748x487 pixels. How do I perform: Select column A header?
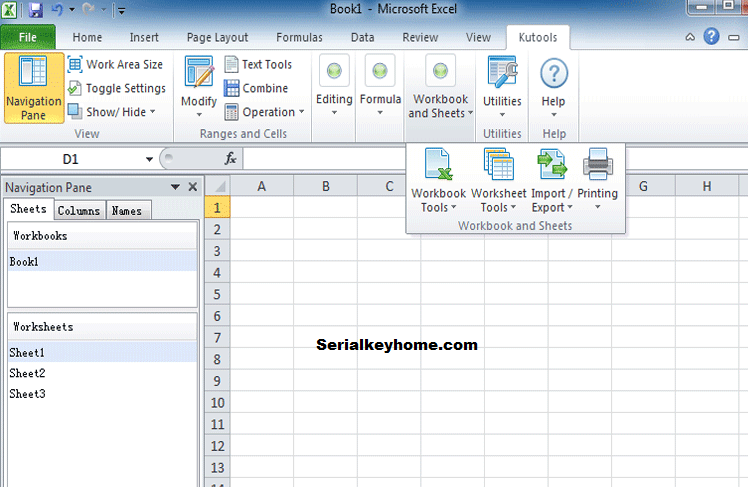coord(261,186)
